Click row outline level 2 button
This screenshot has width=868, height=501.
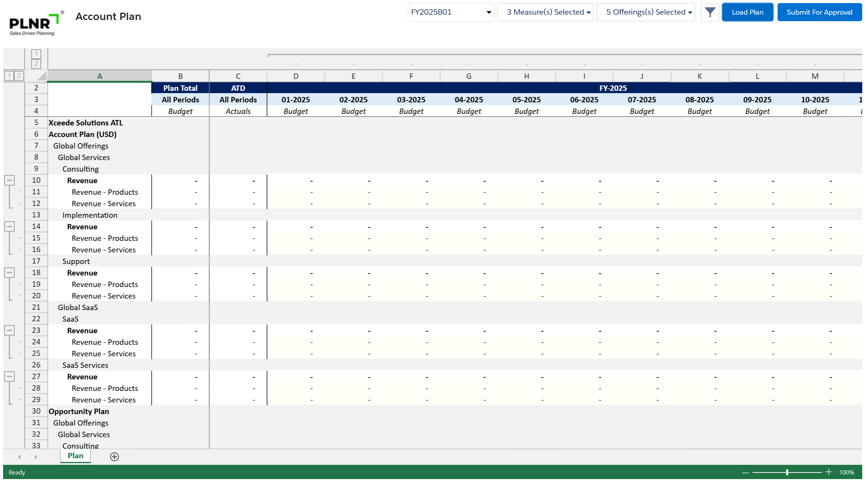19,75
